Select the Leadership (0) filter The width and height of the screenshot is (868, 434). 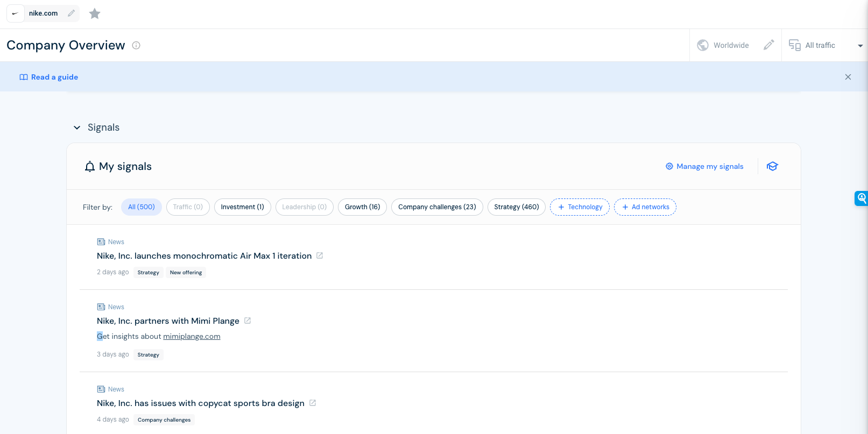coord(305,207)
